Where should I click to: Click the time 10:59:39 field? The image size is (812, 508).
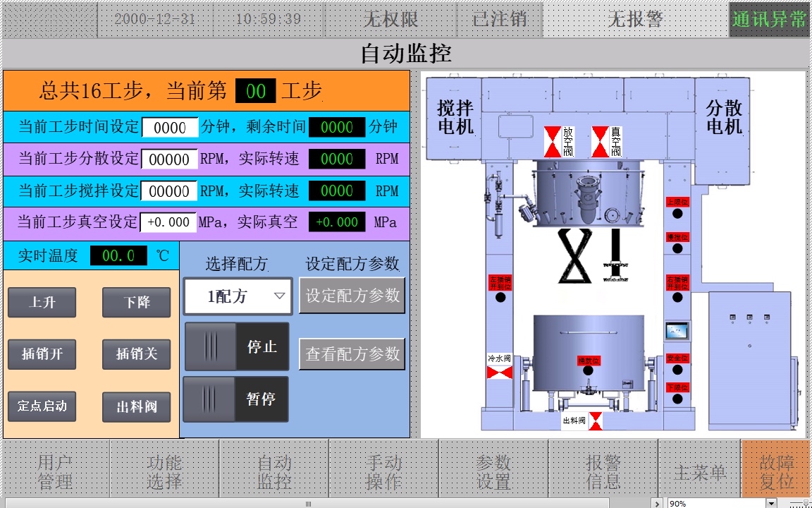point(268,20)
